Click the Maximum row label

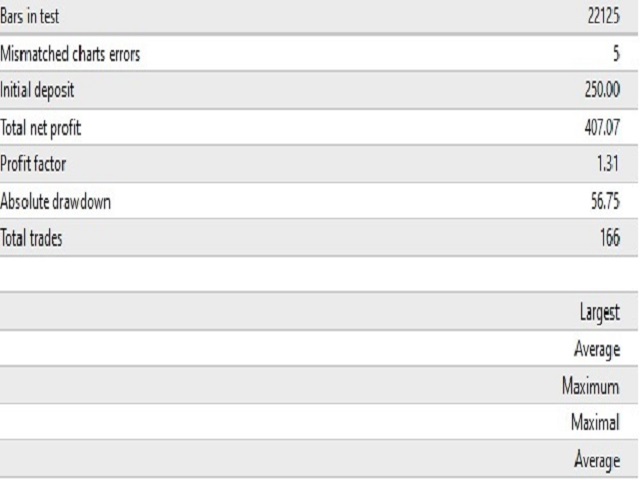(x=591, y=386)
